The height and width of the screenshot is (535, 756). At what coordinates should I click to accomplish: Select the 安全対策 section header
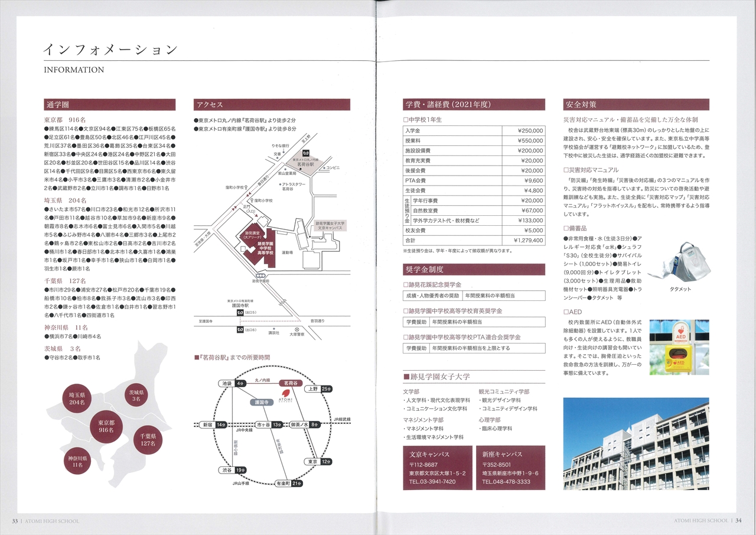(636, 105)
